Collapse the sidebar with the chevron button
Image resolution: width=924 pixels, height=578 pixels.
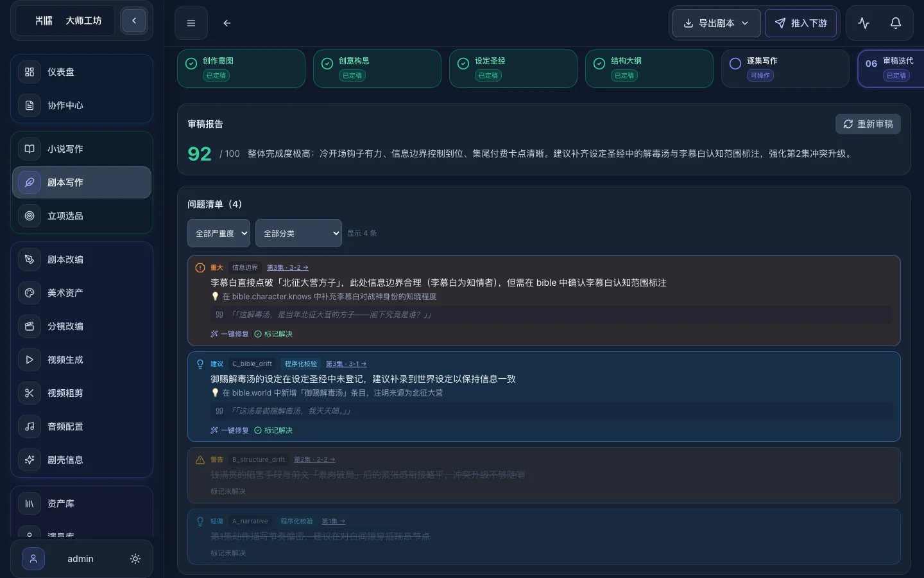(x=134, y=21)
